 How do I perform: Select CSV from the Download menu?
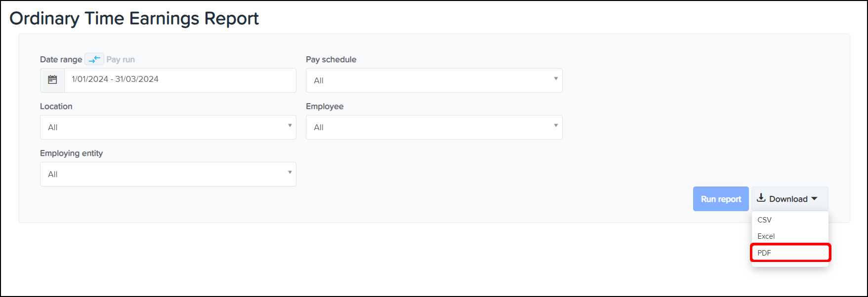(x=764, y=220)
